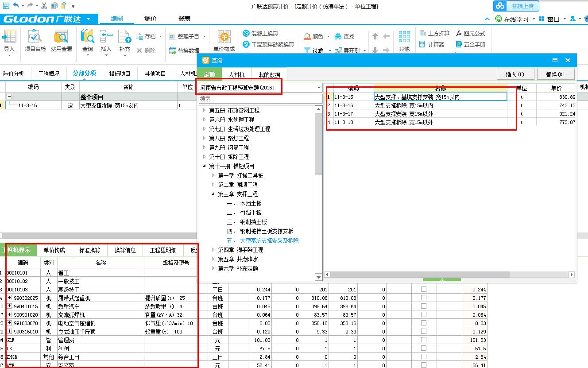Click the cloud 拖拽上传 upload button
Viewport: 588px width, 368px height.
click(516, 6)
